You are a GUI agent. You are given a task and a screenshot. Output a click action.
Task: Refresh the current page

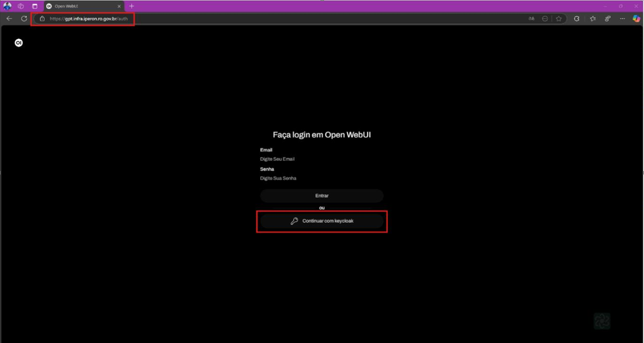pos(24,19)
